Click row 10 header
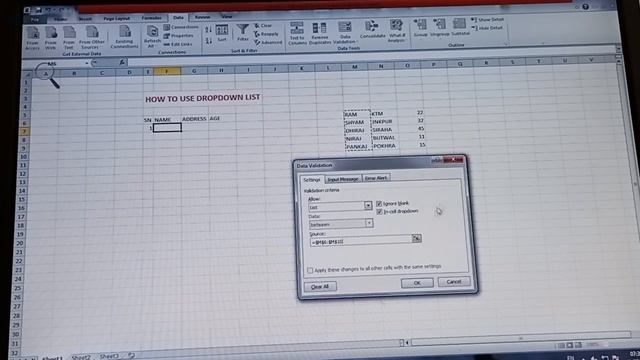The image size is (640, 360). (x=23, y=157)
